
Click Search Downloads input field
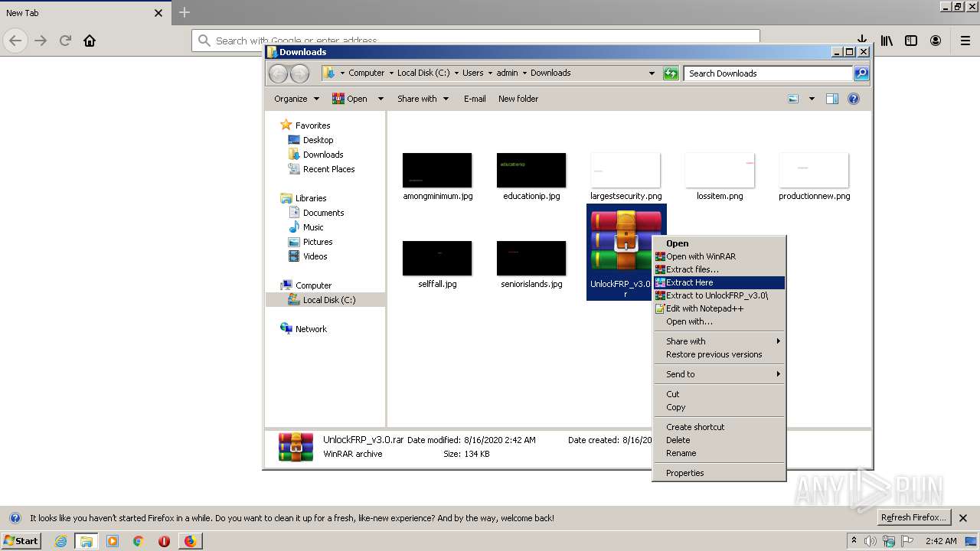[x=768, y=73]
